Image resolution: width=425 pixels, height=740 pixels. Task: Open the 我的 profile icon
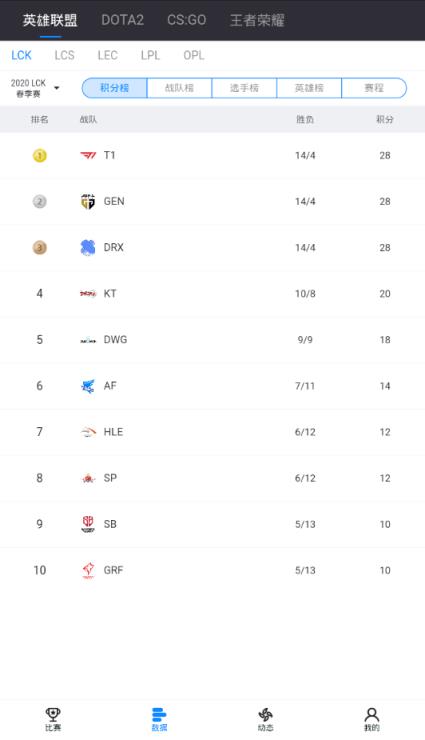coord(372,714)
